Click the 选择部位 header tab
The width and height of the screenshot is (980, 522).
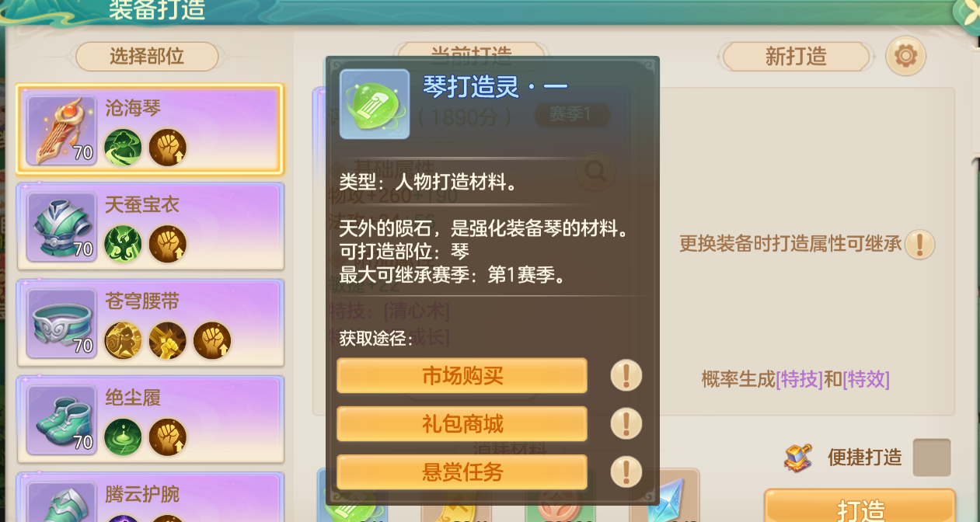[x=147, y=57]
